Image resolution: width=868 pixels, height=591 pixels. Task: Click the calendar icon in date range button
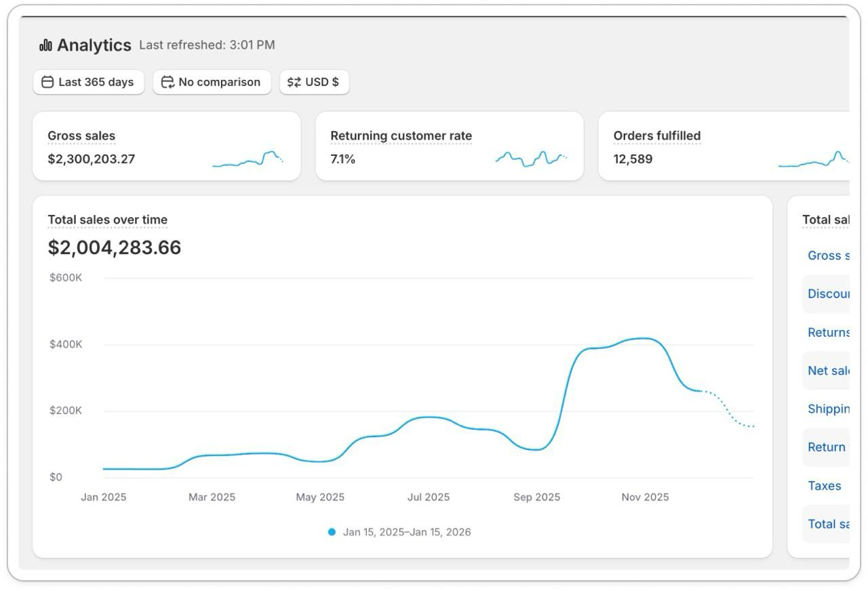pos(47,82)
